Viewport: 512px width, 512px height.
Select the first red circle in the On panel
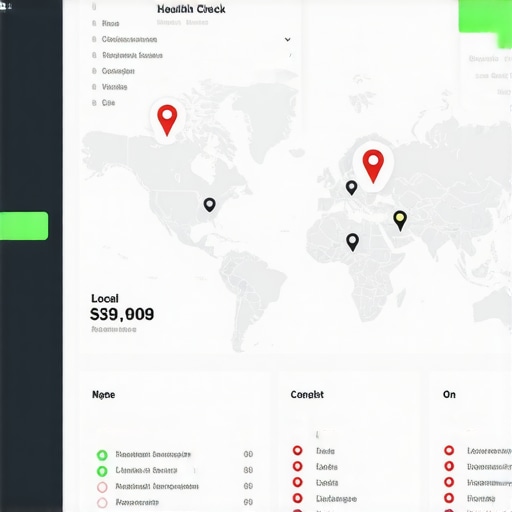pyautogui.click(x=449, y=450)
